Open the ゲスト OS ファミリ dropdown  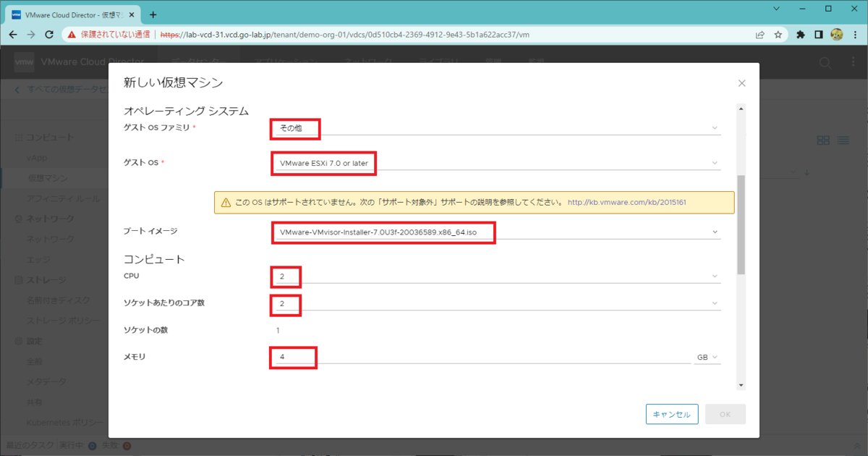click(497, 128)
